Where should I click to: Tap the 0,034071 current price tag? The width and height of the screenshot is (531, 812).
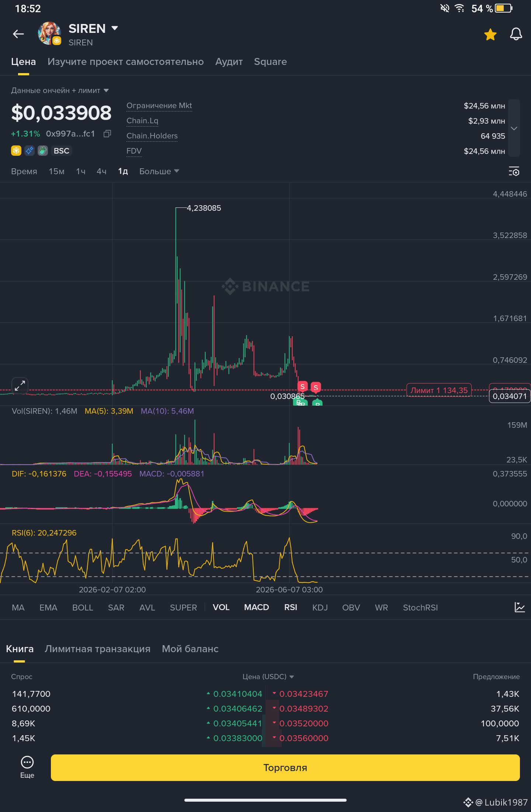[x=510, y=396]
